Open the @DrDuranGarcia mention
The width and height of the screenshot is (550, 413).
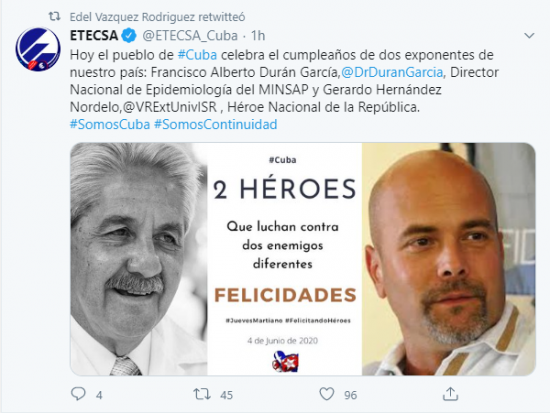coord(392,72)
